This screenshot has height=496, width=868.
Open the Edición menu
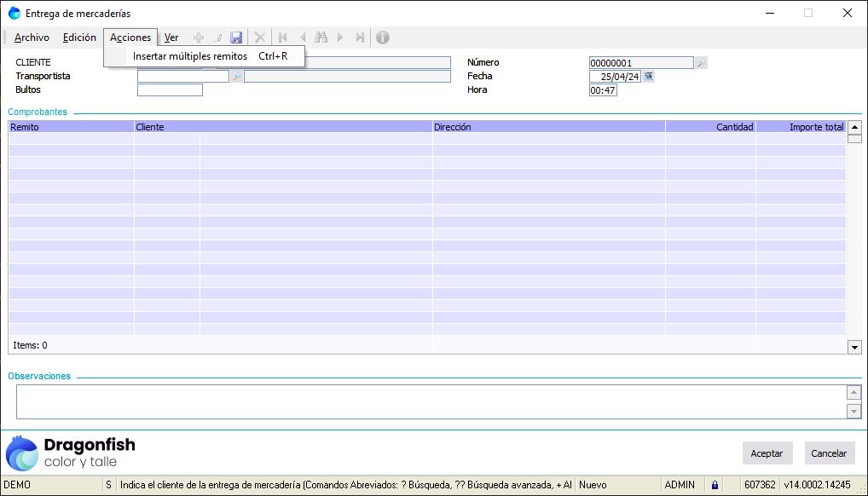click(x=79, y=37)
